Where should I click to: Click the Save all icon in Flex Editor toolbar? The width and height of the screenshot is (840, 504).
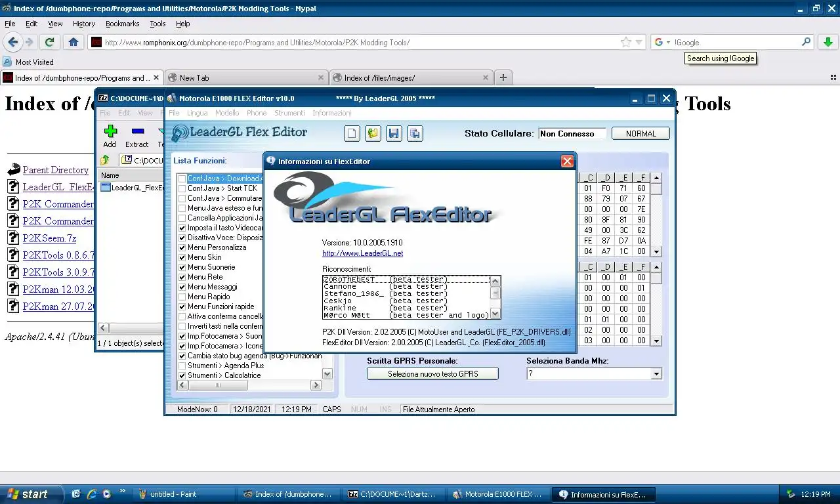[x=415, y=133]
